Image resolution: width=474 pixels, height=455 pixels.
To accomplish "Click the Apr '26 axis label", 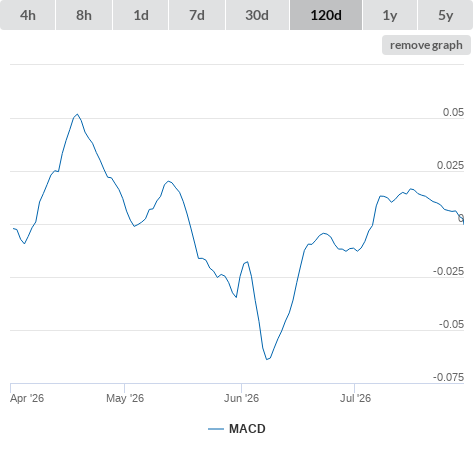I will [x=27, y=398].
